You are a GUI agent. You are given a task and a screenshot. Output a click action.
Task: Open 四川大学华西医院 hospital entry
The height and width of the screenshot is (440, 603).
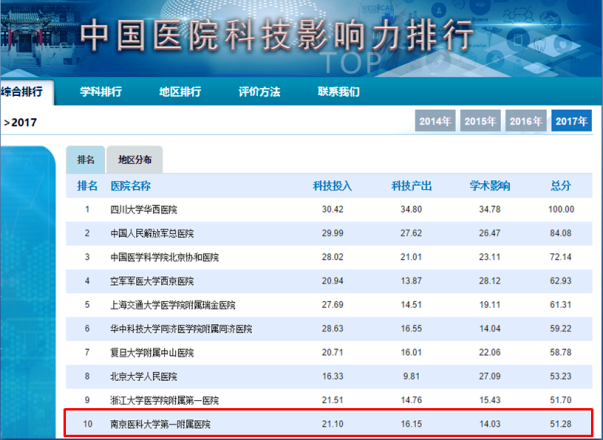pos(143,210)
